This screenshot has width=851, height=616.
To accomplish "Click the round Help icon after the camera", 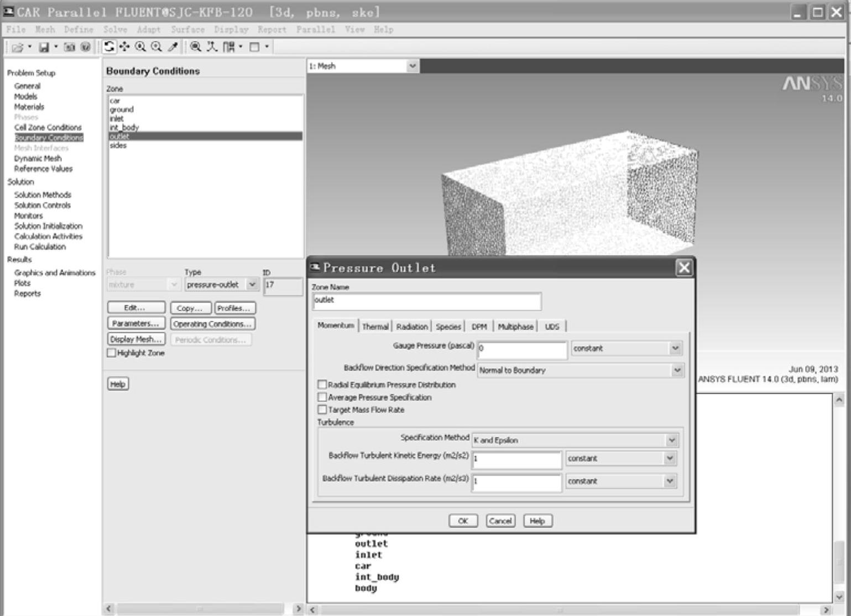I will click(86, 48).
